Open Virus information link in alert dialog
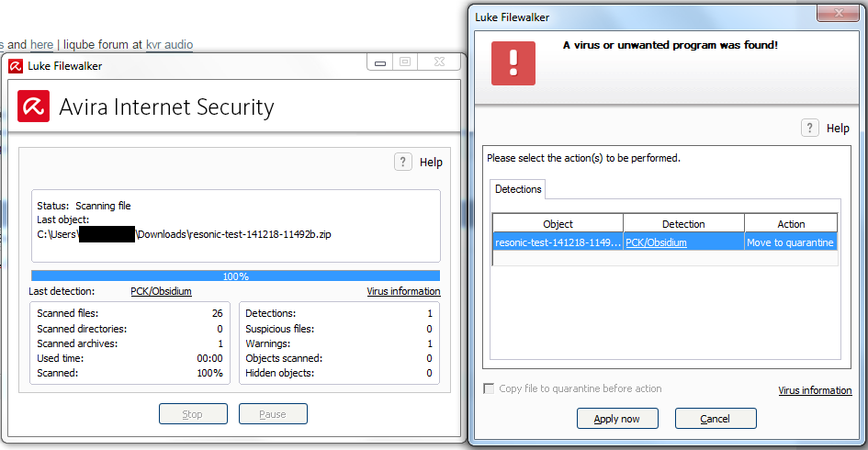Screen dimensions: 868x450 pyautogui.click(x=815, y=390)
